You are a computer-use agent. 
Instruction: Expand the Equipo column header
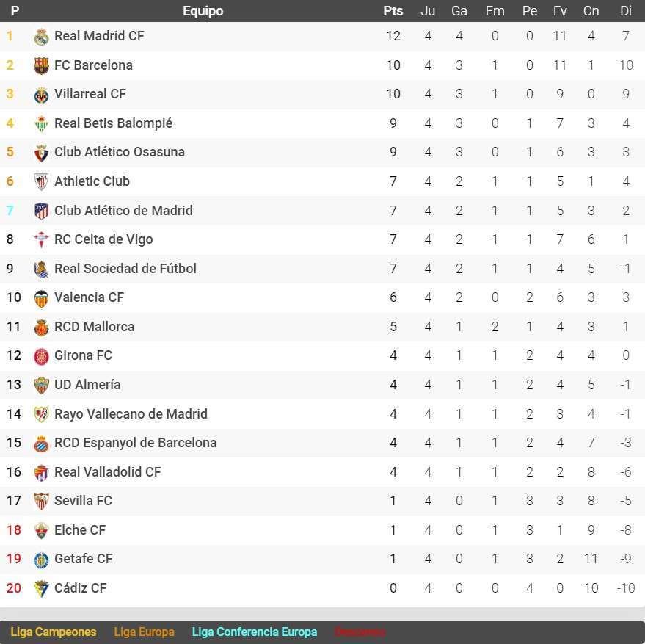pos(203,11)
